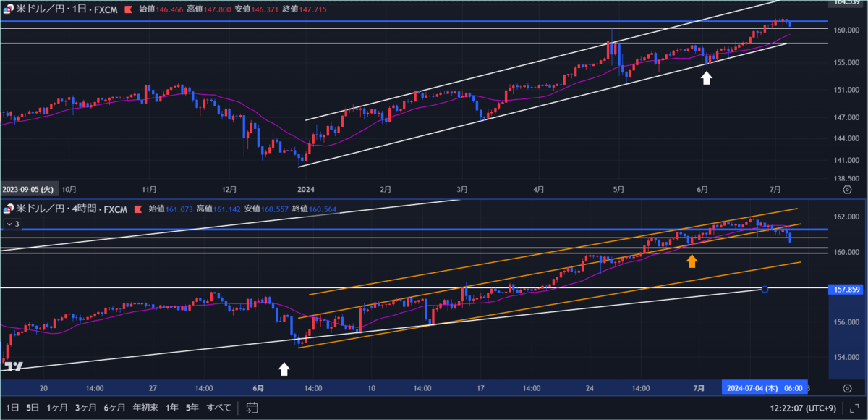
Task: Click the red flag icon beside the daily OHLC values
Action: tap(129, 10)
